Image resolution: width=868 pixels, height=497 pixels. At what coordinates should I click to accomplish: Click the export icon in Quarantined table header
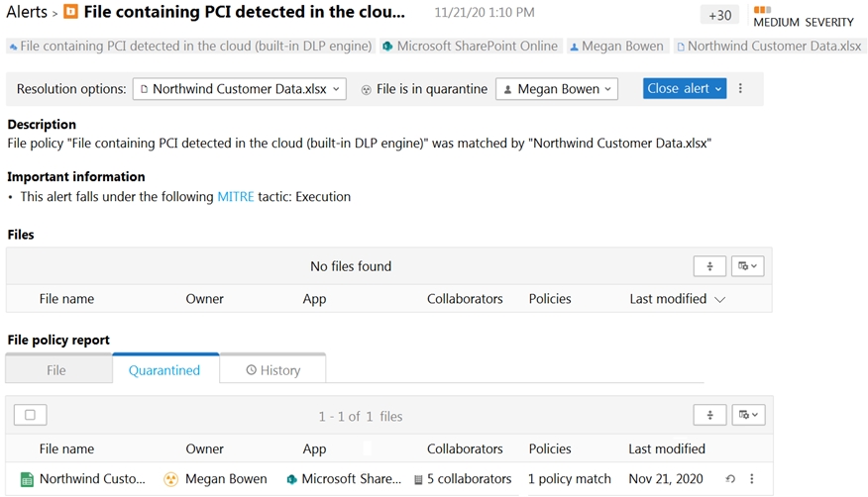[709, 416]
